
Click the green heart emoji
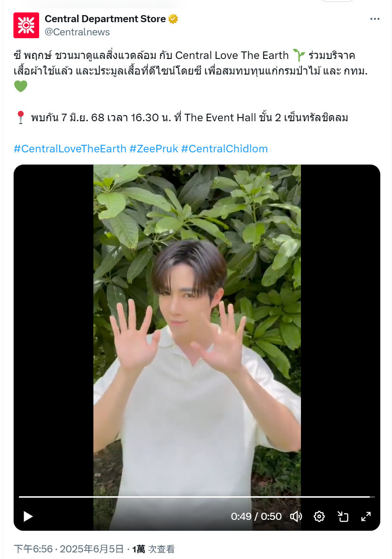pyautogui.click(x=21, y=86)
